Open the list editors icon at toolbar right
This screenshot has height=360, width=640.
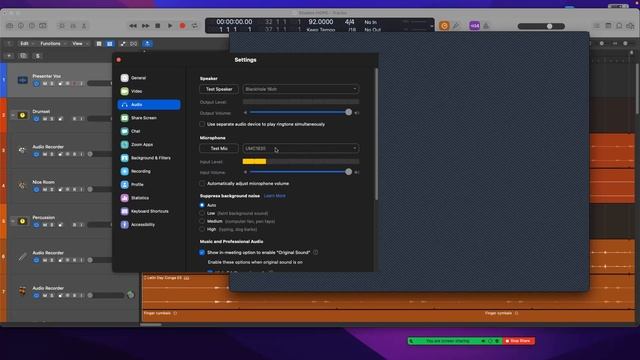(x=596, y=26)
